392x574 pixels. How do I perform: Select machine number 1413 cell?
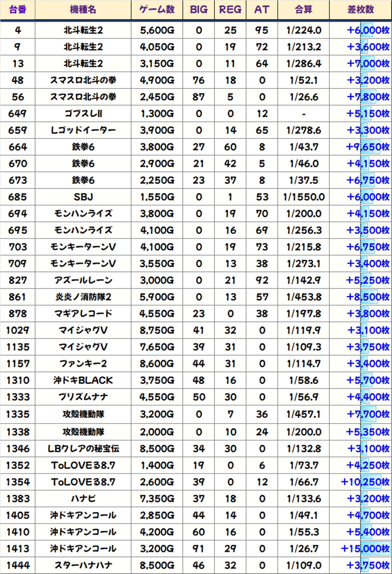[x=17, y=549]
